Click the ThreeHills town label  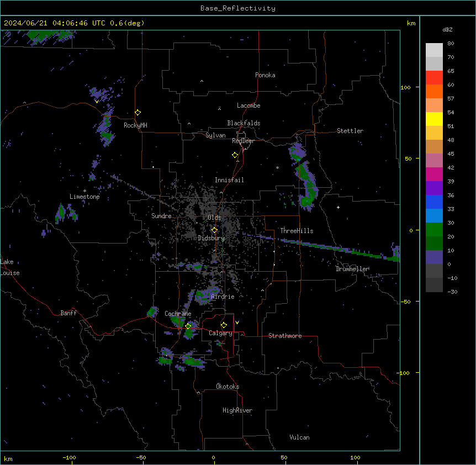pos(297,231)
